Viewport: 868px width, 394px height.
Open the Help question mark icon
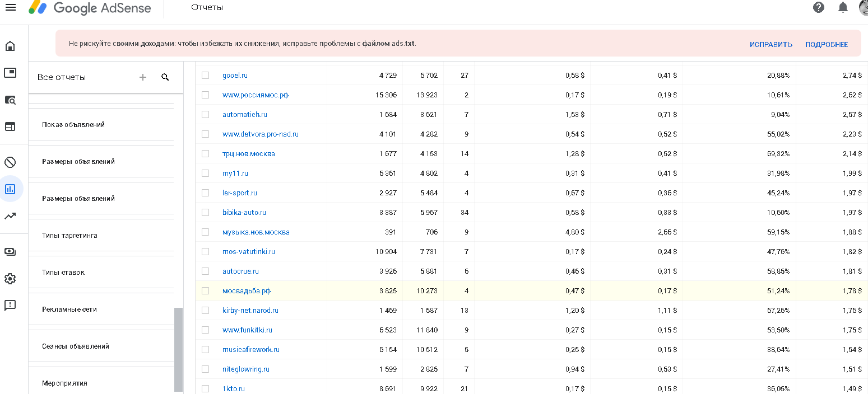[x=819, y=7]
